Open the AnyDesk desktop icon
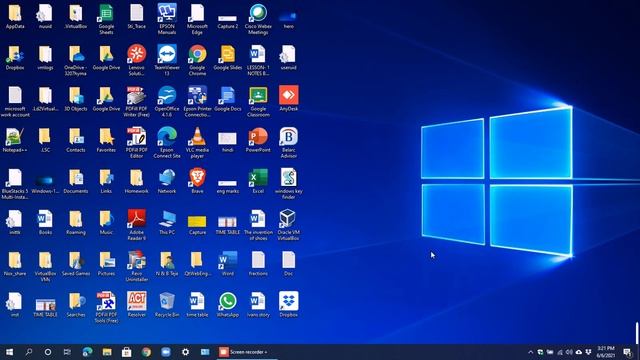 (289, 98)
